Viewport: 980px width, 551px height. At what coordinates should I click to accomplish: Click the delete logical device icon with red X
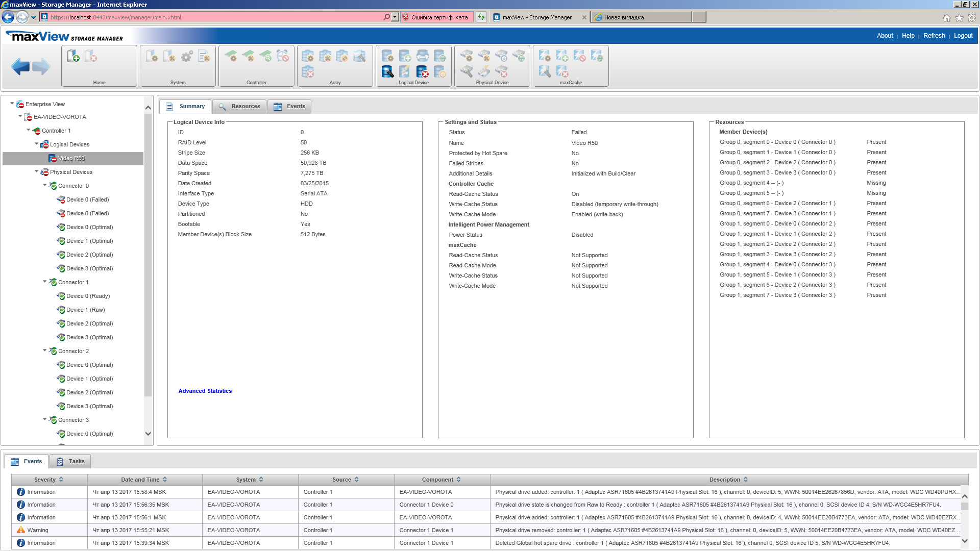pyautogui.click(x=422, y=71)
